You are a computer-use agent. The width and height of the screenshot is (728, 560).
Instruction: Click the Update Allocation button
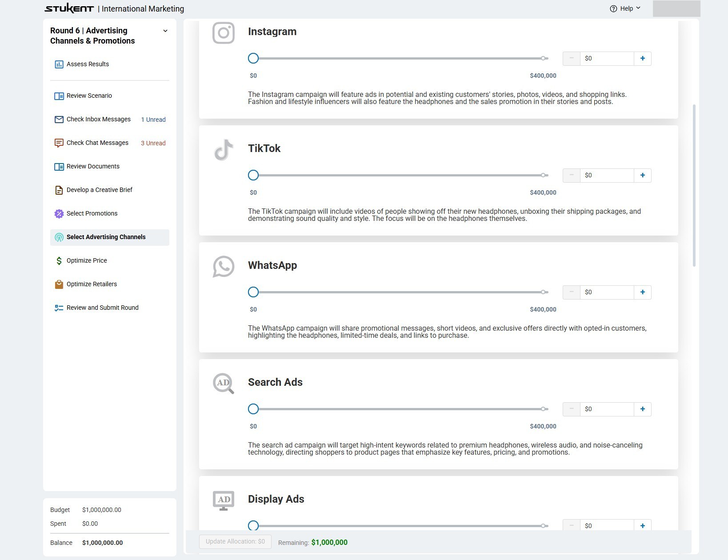pos(235,542)
